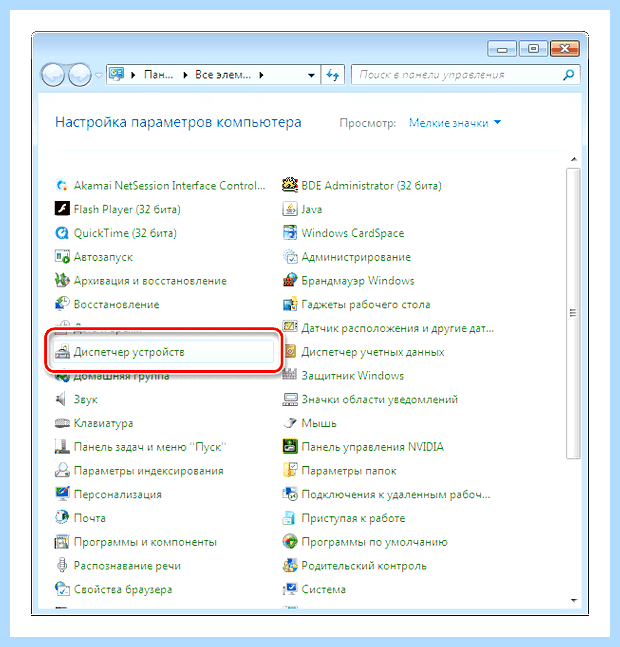Expand the address bar history dropdown arrow

[311, 75]
